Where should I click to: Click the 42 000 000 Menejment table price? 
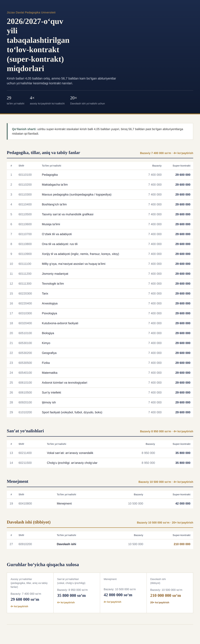click(183, 503)
